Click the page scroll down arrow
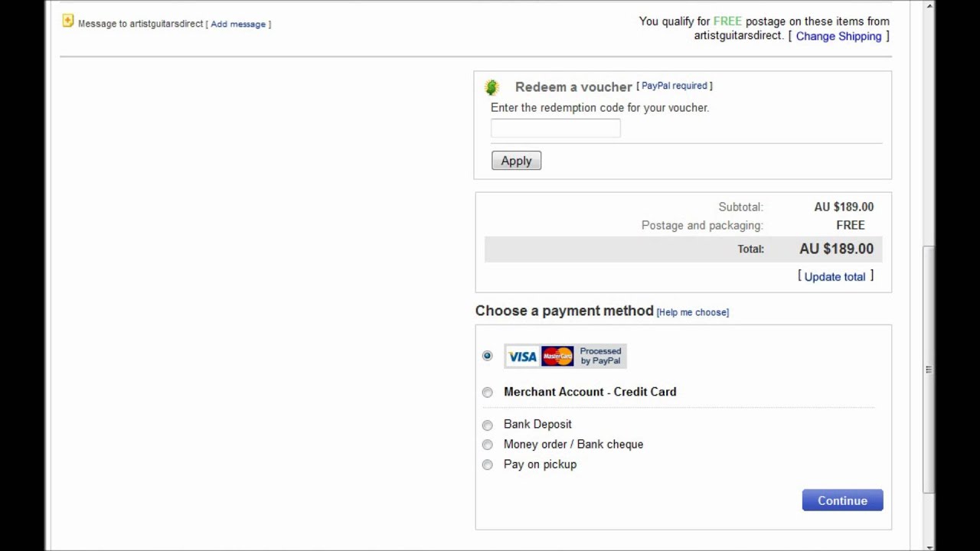 point(929,546)
